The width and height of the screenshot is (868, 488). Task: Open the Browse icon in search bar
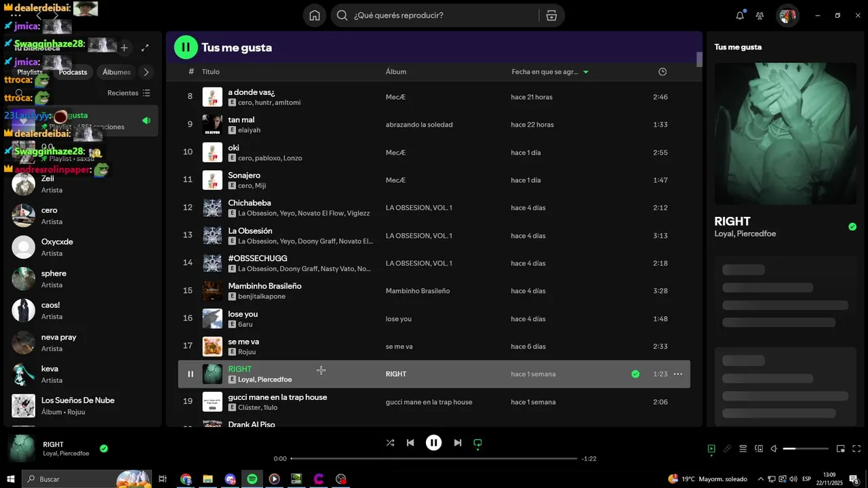[x=551, y=16]
